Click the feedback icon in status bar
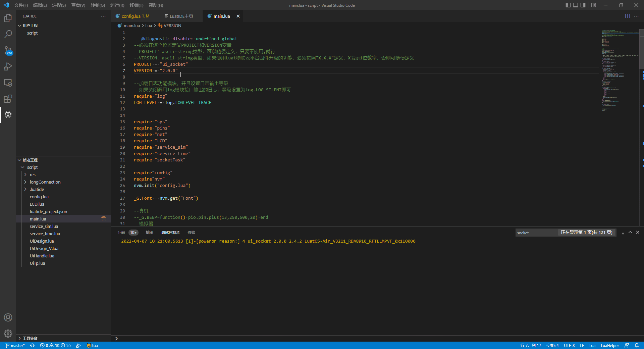The height and width of the screenshot is (349, 644). click(627, 345)
